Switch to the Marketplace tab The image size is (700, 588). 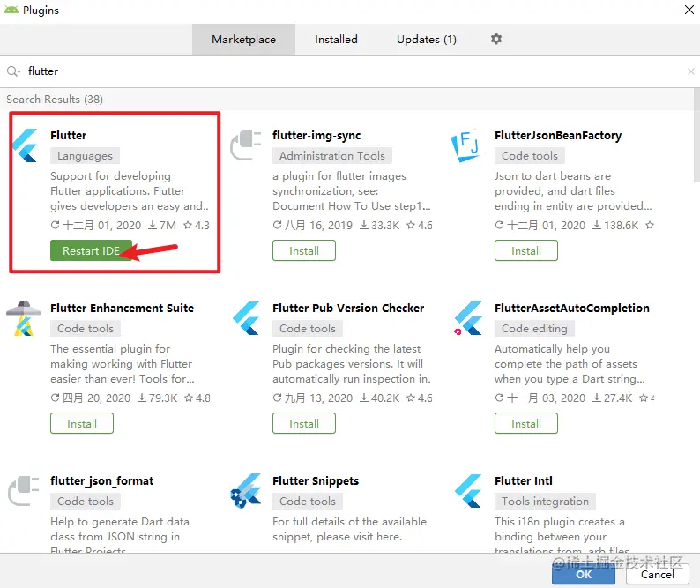coord(243,40)
